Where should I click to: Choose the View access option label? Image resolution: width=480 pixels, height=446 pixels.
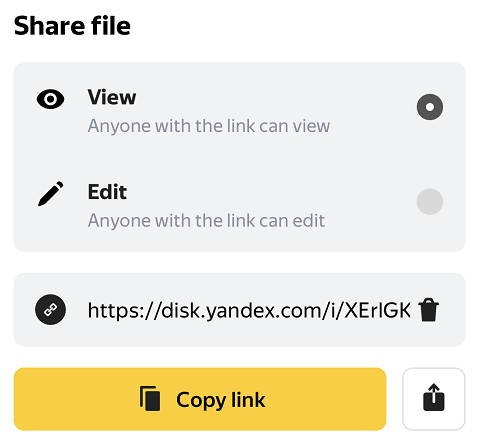click(x=112, y=97)
